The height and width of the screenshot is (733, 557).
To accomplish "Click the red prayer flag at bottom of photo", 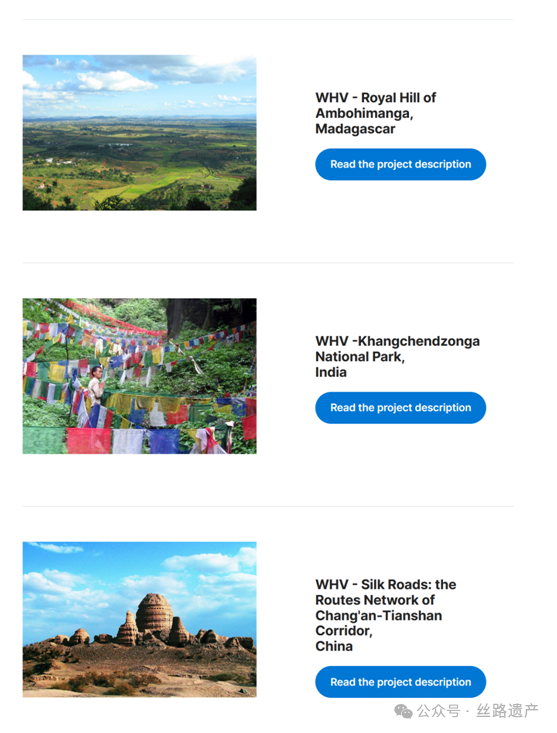I will click(x=88, y=440).
